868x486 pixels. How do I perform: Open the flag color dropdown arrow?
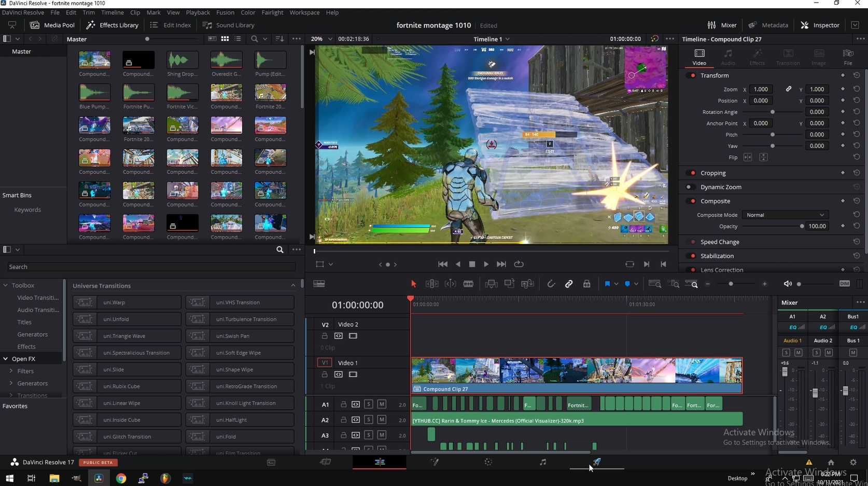[616, 284]
